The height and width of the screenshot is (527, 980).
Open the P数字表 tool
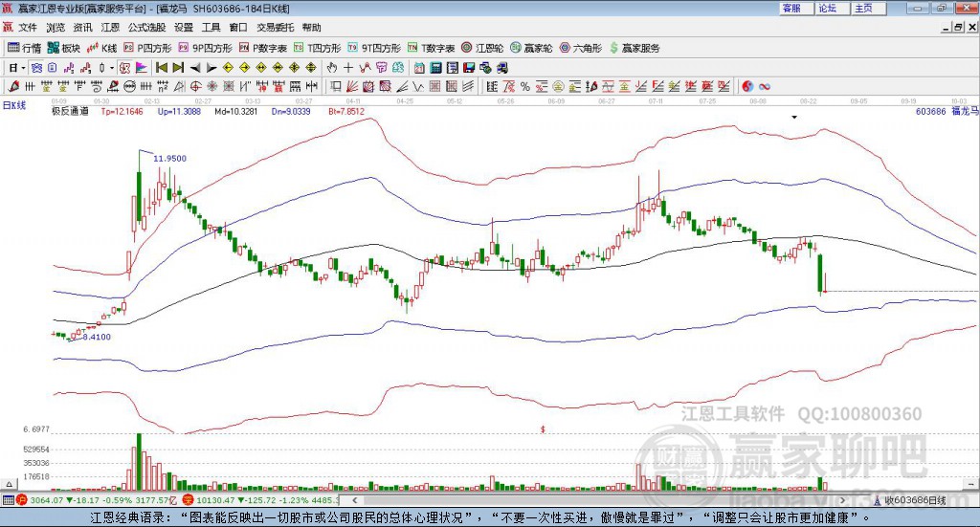(262, 48)
